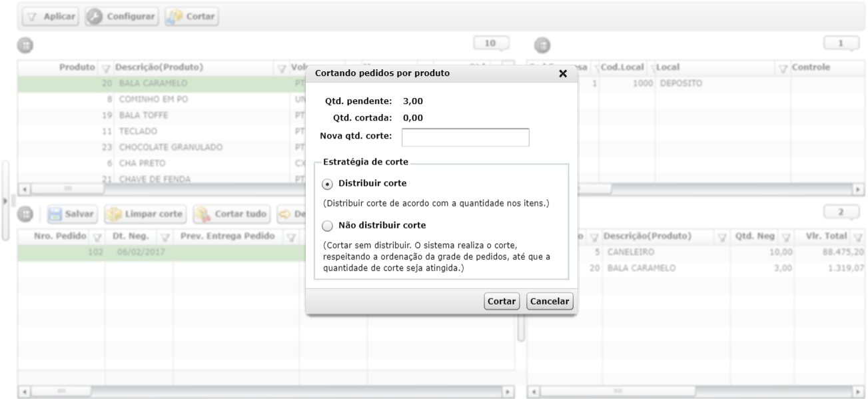This screenshot has height=399, width=868.
Task: Click Limpar corte button
Action: tap(146, 214)
